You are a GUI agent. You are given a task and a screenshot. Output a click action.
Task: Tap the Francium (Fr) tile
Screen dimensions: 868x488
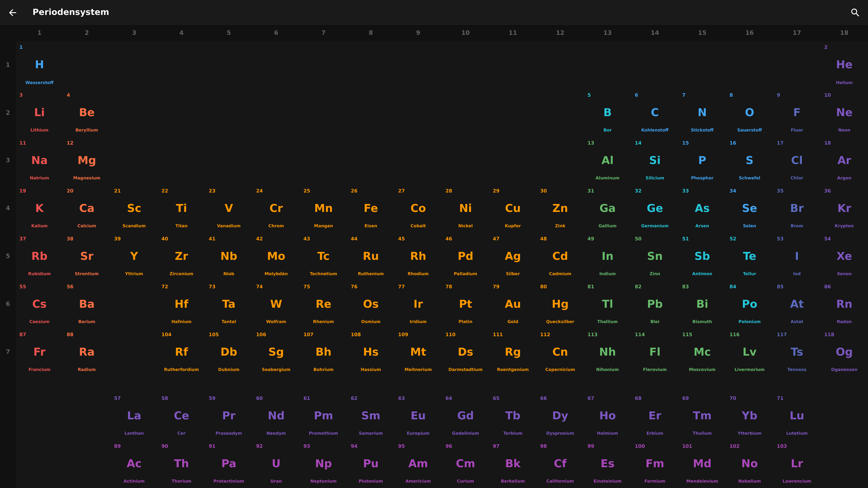pyautogui.click(x=39, y=352)
